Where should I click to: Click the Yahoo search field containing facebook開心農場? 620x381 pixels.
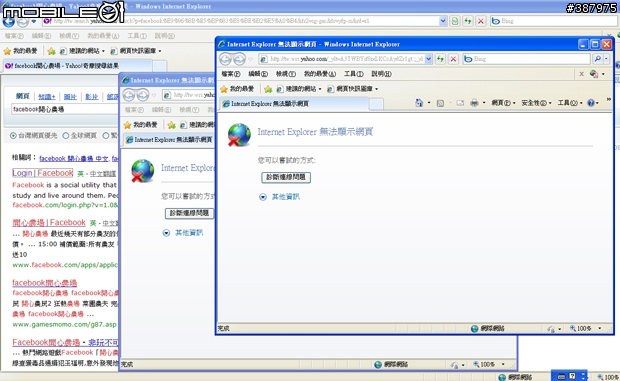coord(64,109)
